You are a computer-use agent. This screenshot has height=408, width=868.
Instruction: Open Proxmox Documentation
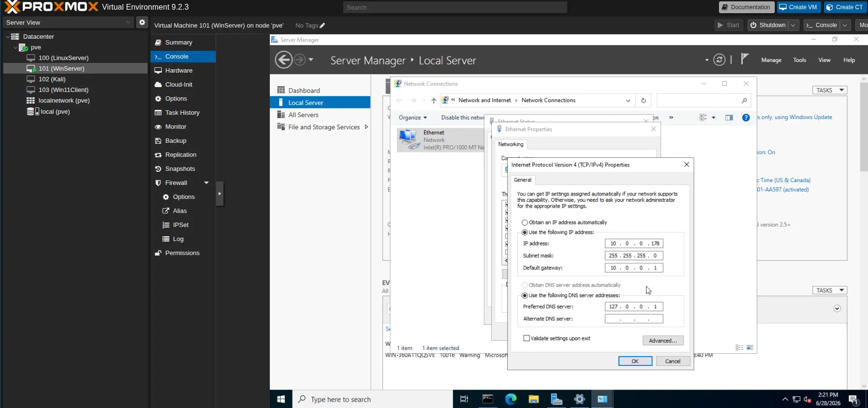click(x=746, y=7)
